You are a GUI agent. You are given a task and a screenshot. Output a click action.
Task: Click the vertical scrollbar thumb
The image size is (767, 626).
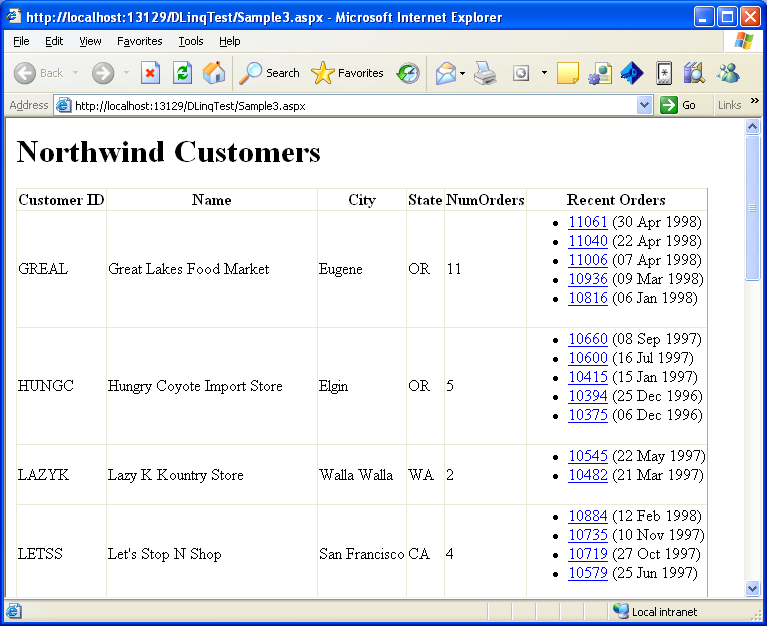pos(752,208)
